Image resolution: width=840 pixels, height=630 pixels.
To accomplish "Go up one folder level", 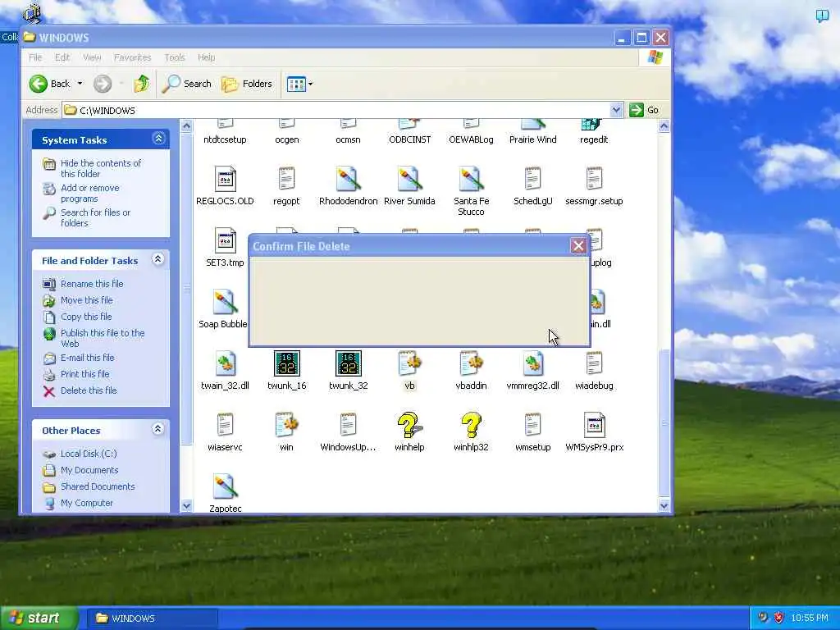I will 141,84.
